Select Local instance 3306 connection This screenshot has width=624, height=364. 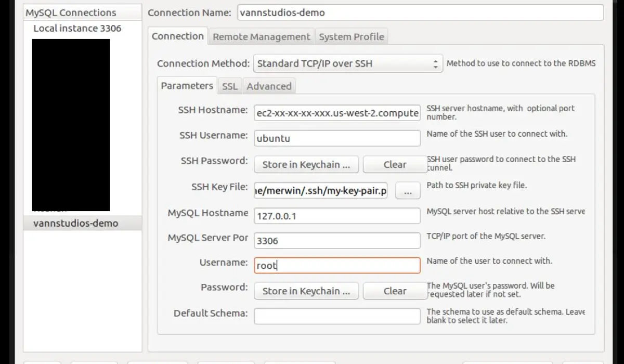pyautogui.click(x=77, y=28)
